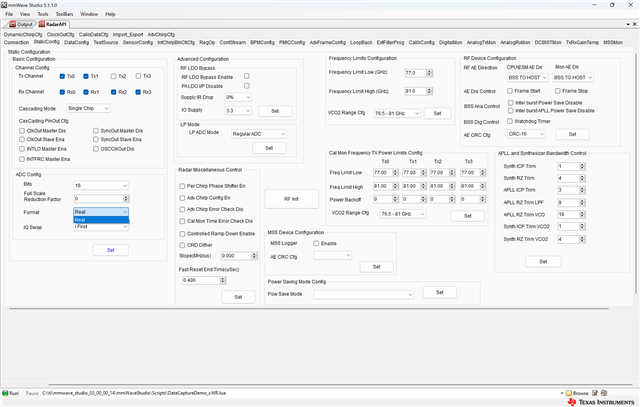Tick PA LDO I/P Disable checkbox
Screen dimensions: 640x407
coord(247,86)
